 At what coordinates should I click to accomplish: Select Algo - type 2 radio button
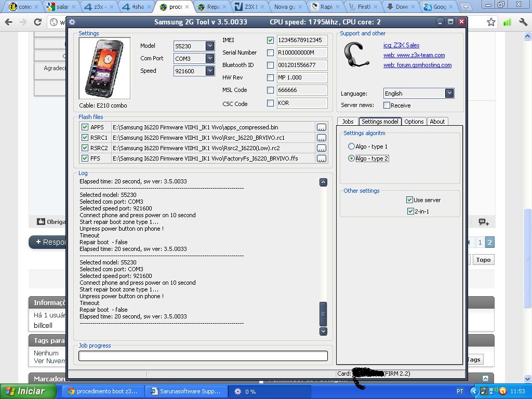pyautogui.click(x=352, y=158)
